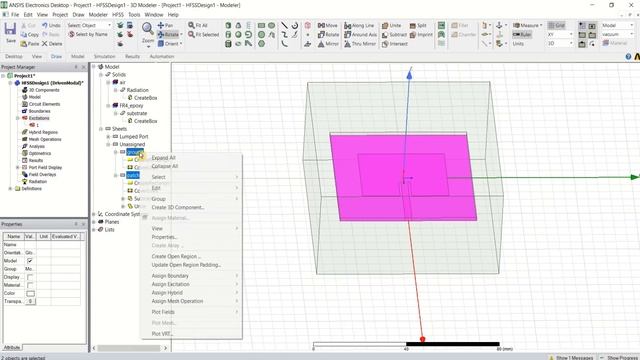The height and width of the screenshot is (360, 640).
Task: Expand the Lists tree node
Action: [x=94, y=229]
